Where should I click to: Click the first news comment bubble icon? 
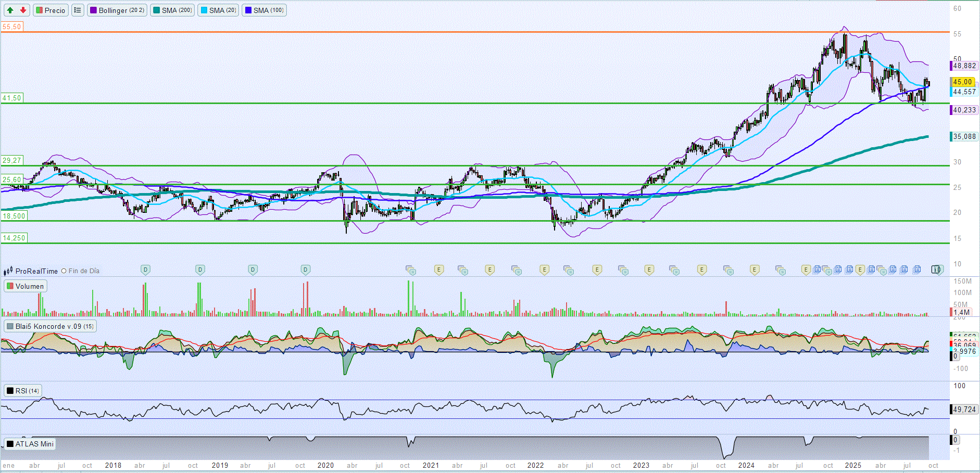[x=411, y=270]
